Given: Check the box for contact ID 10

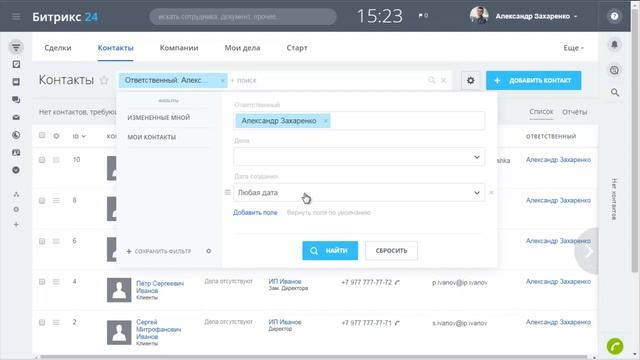Looking at the screenshot, I should pyautogui.click(x=42, y=160).
